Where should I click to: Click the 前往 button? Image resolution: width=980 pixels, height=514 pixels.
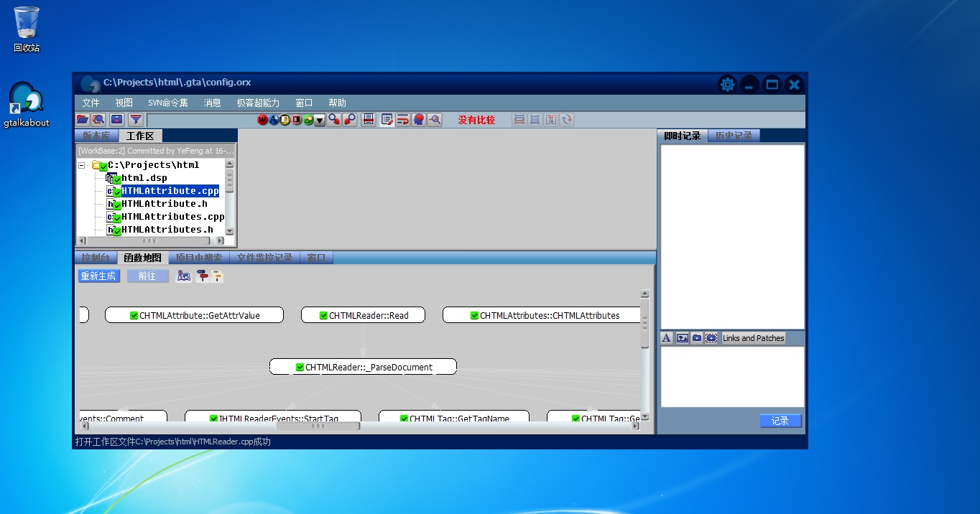coord(147,276)
